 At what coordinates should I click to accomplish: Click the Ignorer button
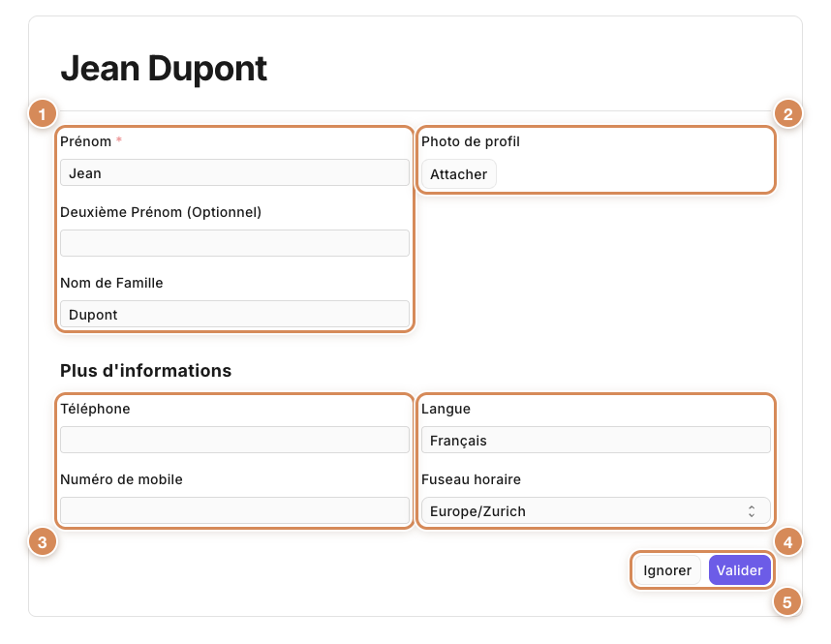point(667,570)
